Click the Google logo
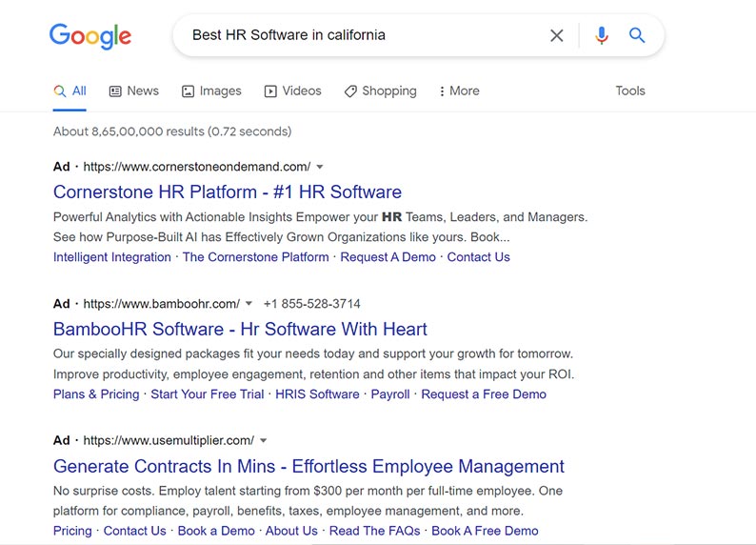Viewport: 756px width, 545px height. click(90, 35)
